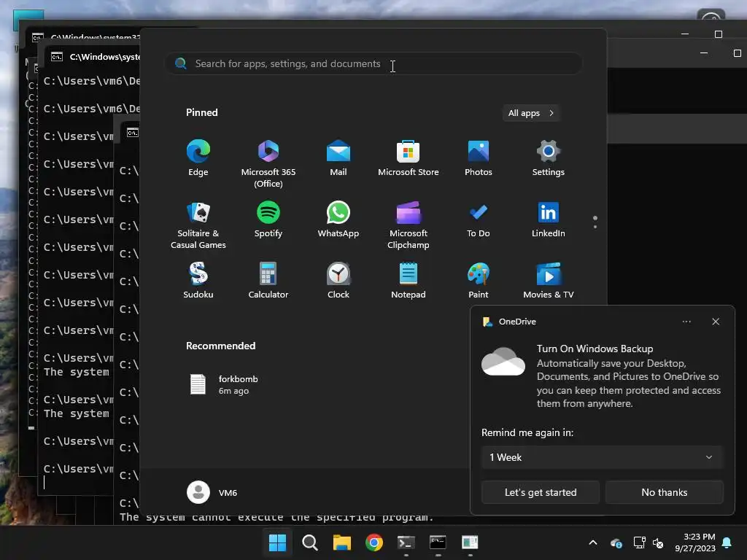Screen dimensions: 747x560
Task: Open Search from the taskbar
Action: (x=309, y=542)
